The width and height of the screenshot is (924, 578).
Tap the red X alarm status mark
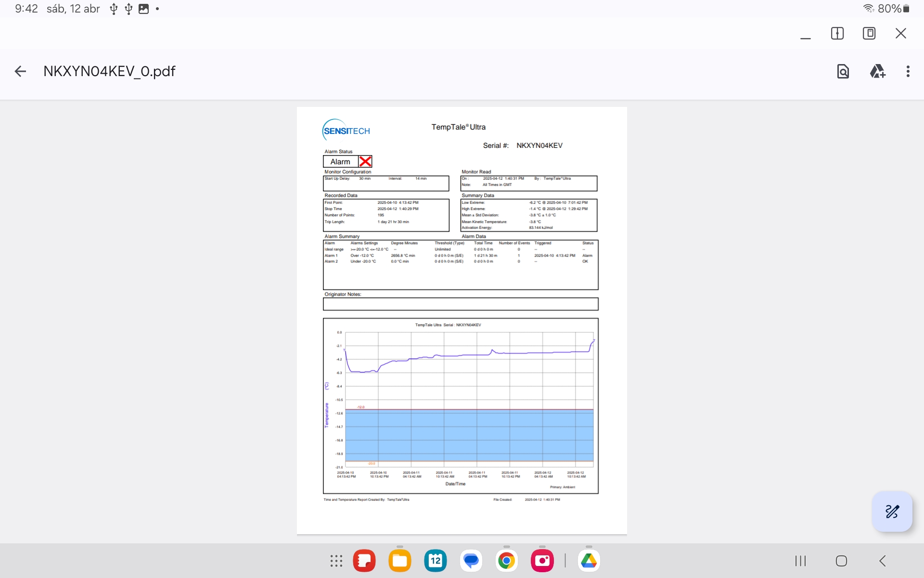click(x=365, y=161)
